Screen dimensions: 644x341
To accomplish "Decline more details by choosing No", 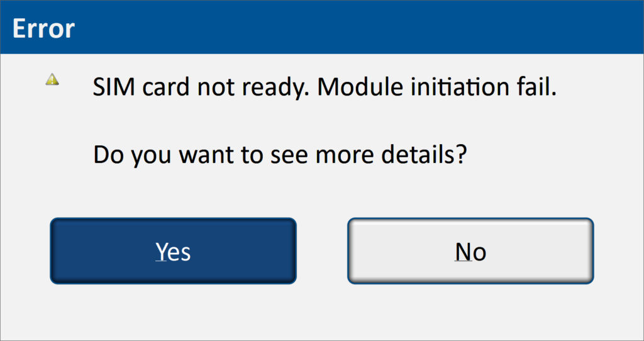I will (x=470, y=251).
